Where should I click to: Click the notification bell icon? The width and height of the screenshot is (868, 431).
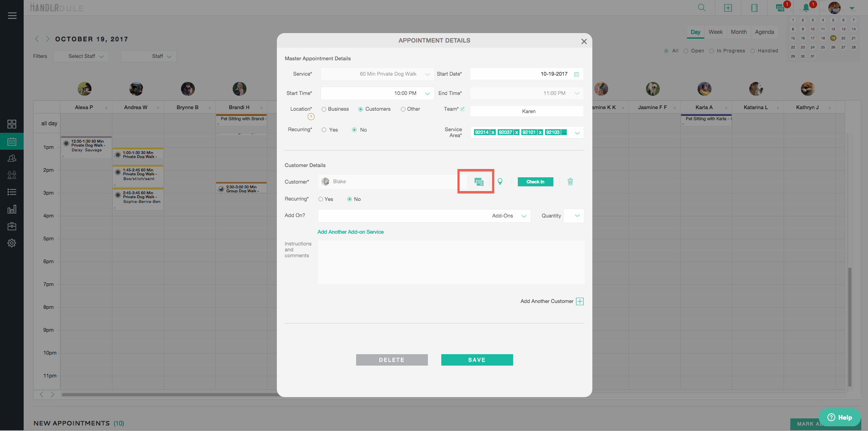[806, 8]
